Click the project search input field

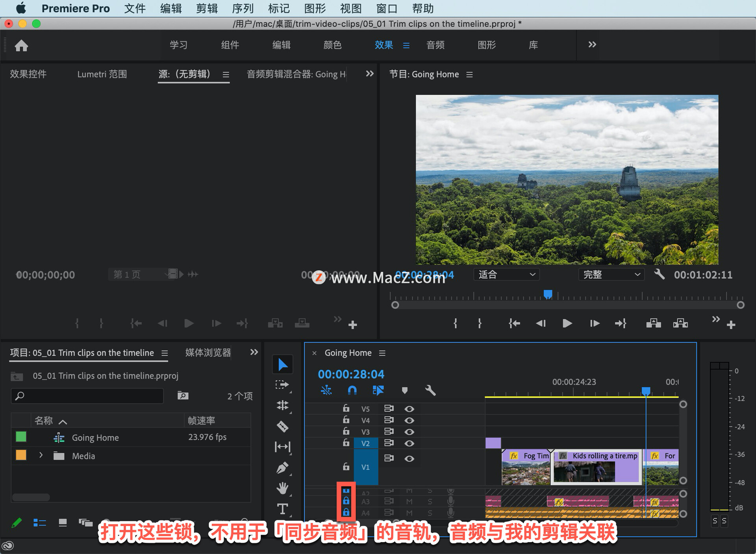pyautogui.click(x=87, y=396)
